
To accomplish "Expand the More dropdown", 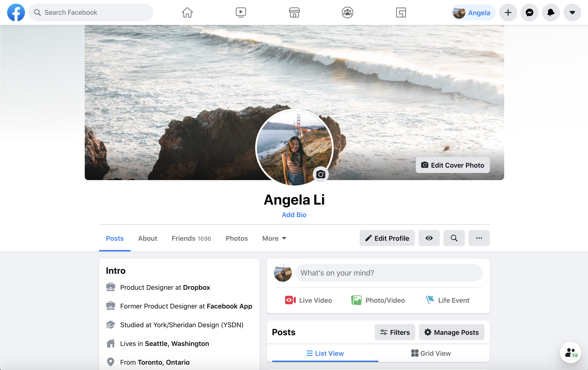I will tap(274, 238).
